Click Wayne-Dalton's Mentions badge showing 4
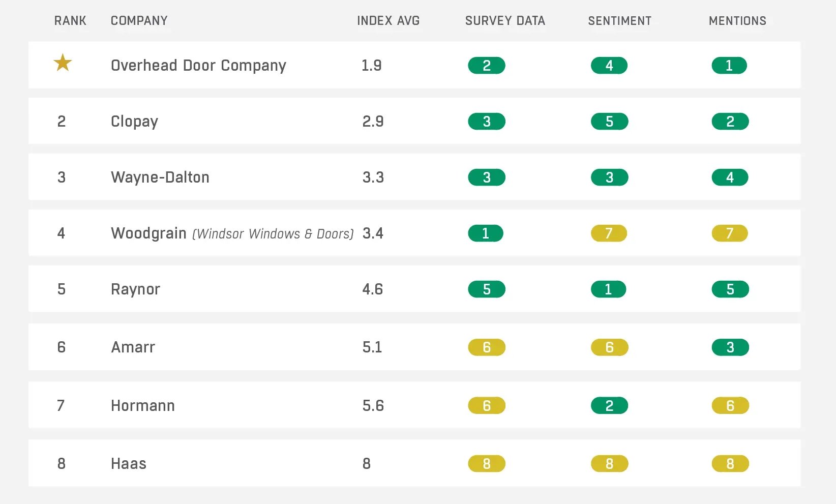Viewport: 836px width, 504px height. tap(730, 177)
